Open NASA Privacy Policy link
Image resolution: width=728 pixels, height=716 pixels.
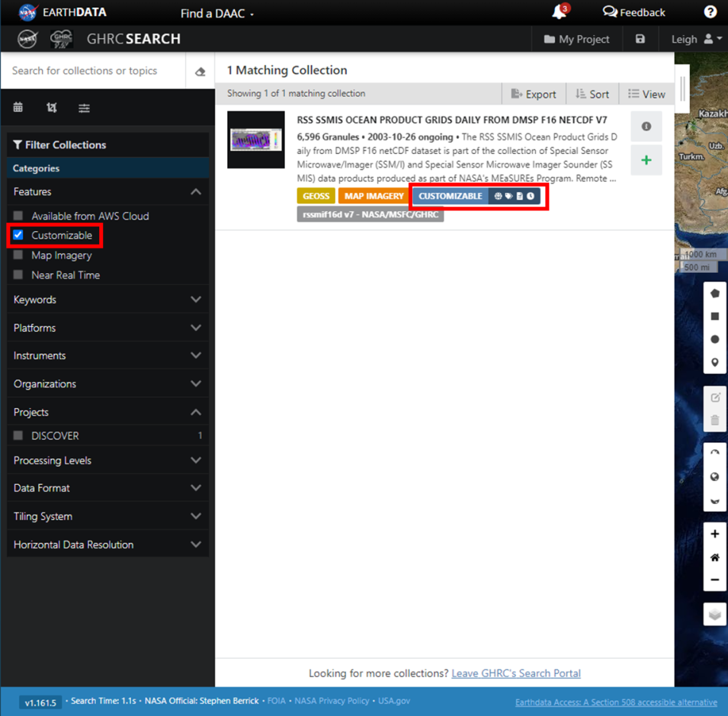click(x=332, y=701)
